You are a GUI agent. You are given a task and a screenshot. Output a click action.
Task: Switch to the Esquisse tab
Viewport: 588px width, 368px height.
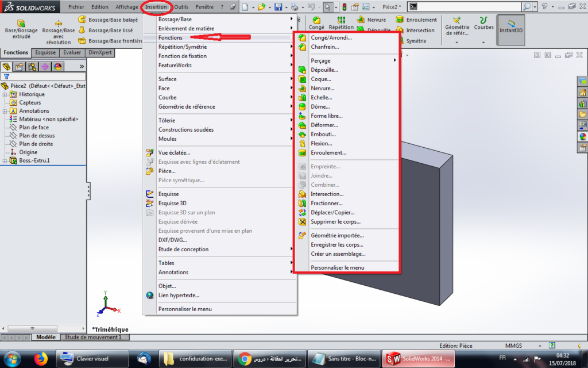pos(45,52)
